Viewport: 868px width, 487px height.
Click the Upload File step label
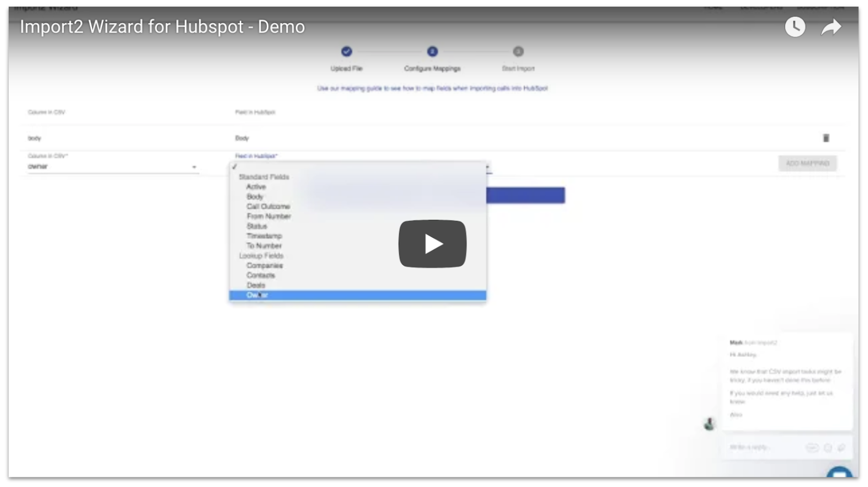coord(347,69)
